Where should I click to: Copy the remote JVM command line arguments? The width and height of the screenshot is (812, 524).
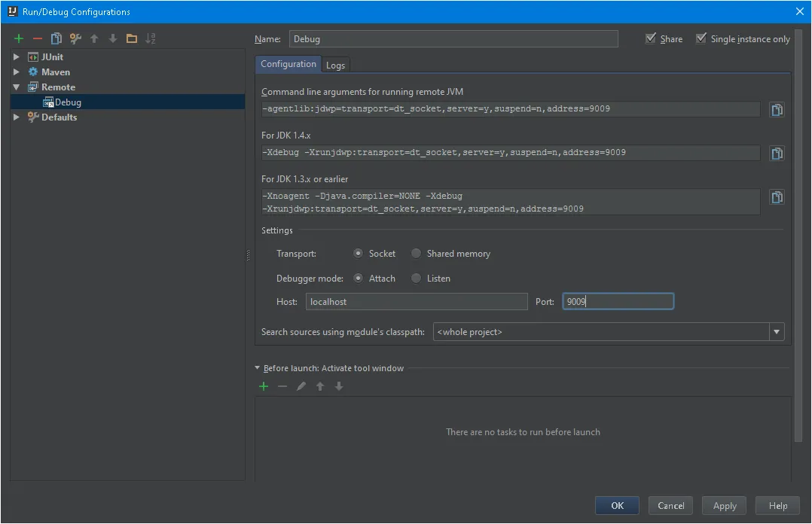pyautogui.click(x=777, y=109)
